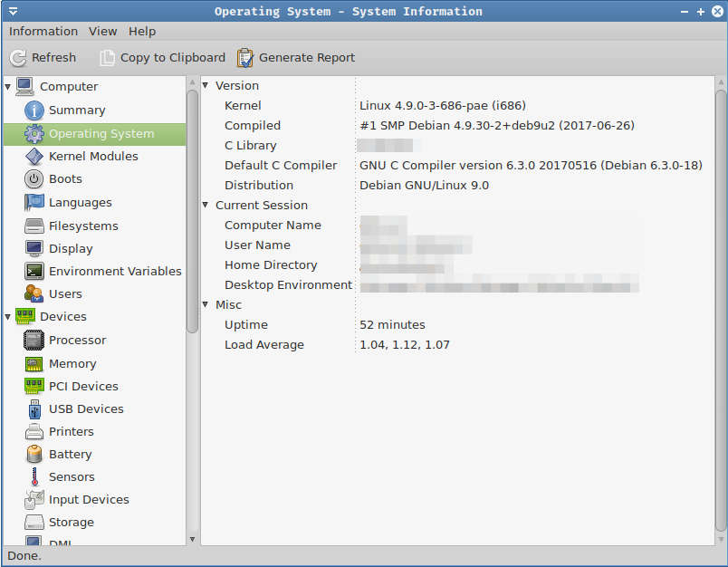Open the Display information page
Screen dimensions: 728x567
[x=71, y=248]
